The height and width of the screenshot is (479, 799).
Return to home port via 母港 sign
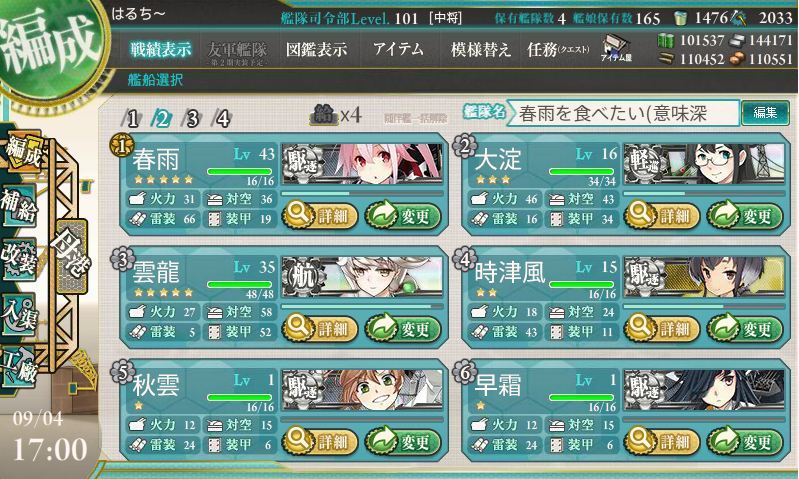click(x=72, y=251)
